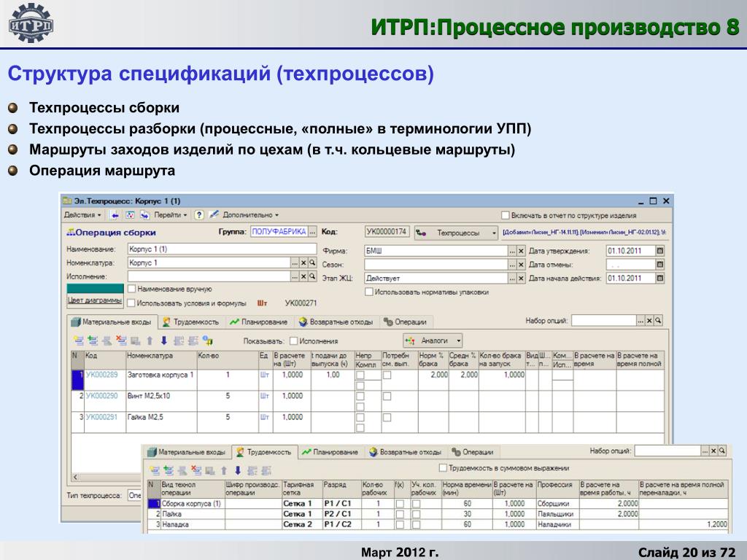Move materials row down with blue arrow
This screenshot has height=560, width=747.
pyautogui.click(x=164, y=341)
